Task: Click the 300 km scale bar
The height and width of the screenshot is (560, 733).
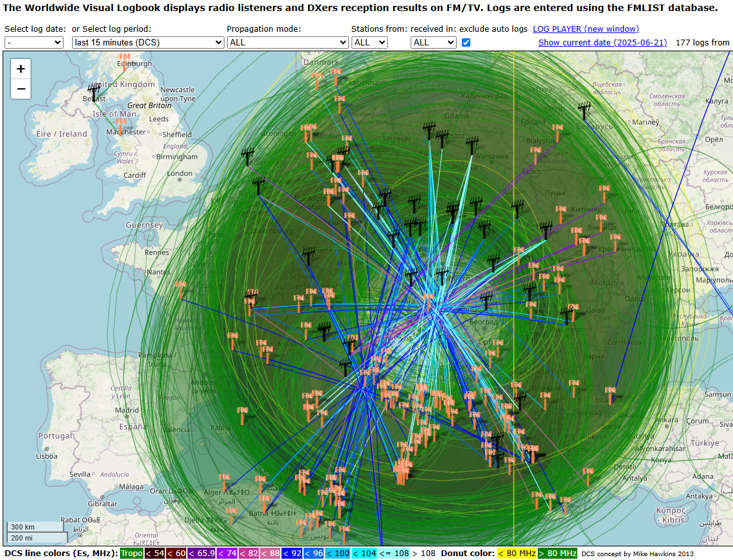Action: [35, 527]
